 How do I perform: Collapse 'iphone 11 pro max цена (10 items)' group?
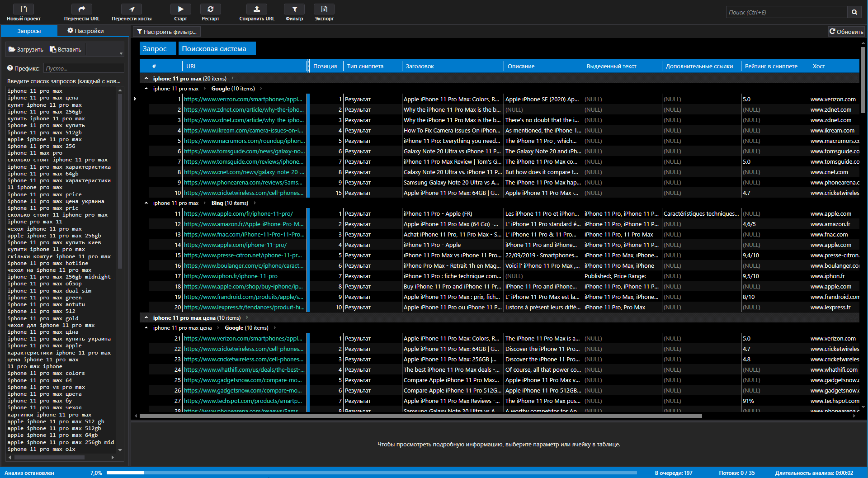click(146, 318)
